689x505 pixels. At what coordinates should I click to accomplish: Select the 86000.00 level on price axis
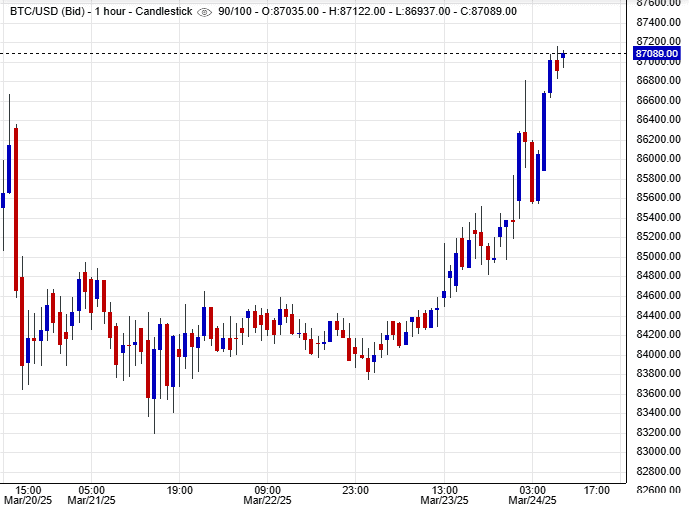[657, 158]
